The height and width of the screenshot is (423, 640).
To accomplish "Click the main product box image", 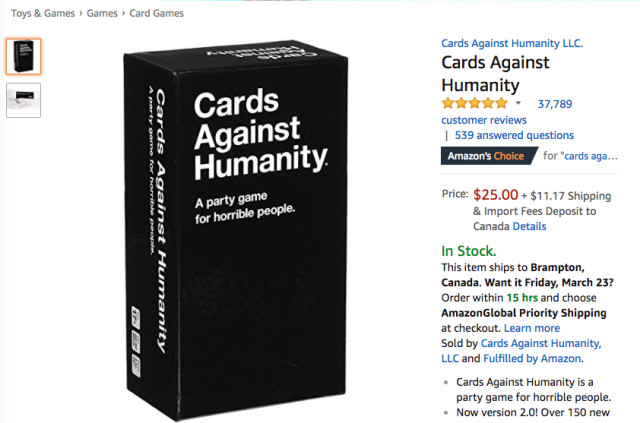I will (236, 229).
